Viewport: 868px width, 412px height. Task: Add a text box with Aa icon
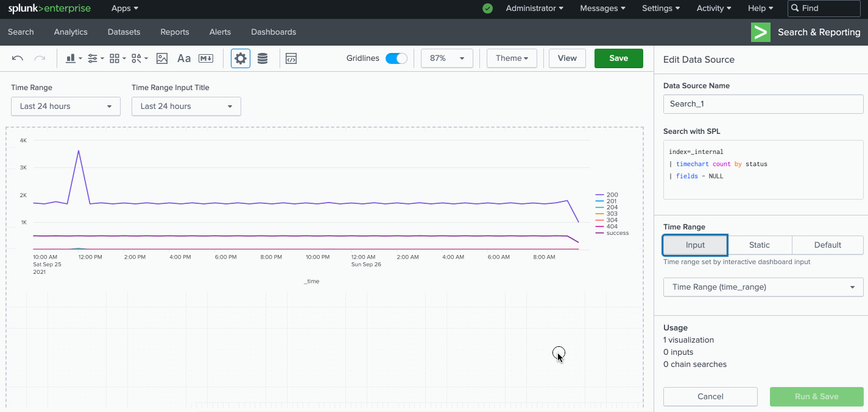tap(184, 58)
